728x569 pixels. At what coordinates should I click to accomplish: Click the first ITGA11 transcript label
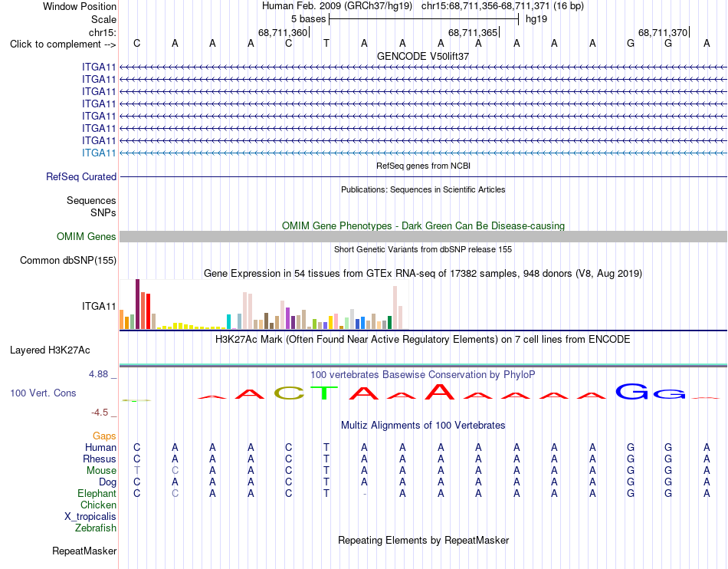(99, 67)
